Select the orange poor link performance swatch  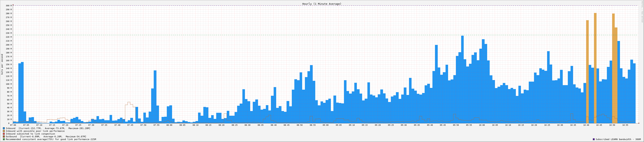(4, 131)
